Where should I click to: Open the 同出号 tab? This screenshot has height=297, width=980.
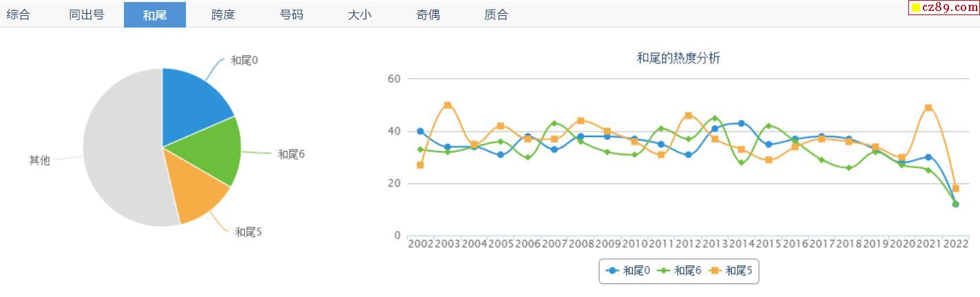tap(86, 14)
